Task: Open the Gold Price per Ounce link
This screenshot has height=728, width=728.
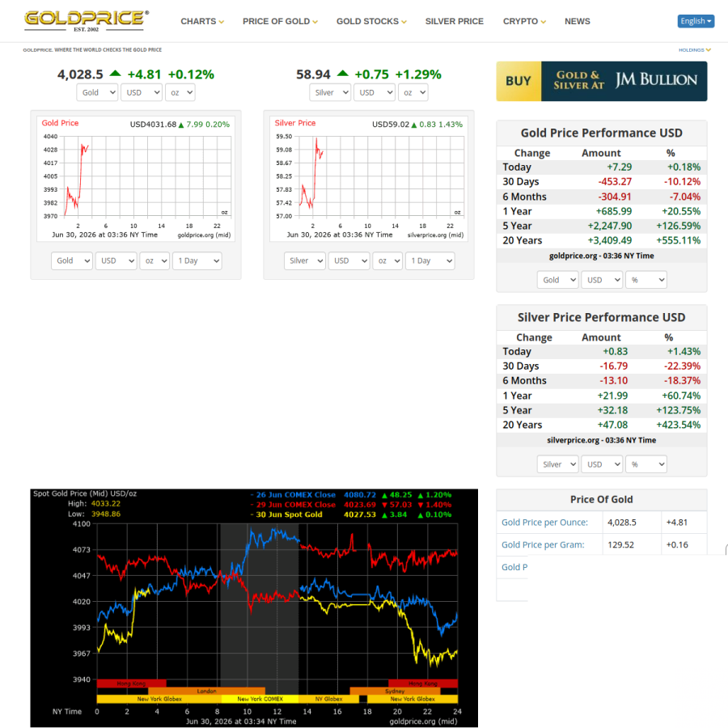Action: pos(544,523)
